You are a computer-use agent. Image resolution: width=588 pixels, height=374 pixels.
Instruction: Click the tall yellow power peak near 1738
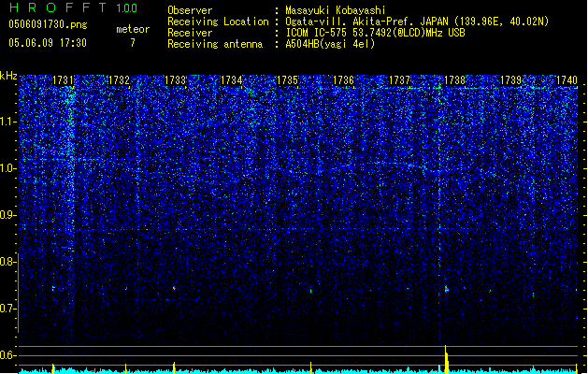pos(446,359)
